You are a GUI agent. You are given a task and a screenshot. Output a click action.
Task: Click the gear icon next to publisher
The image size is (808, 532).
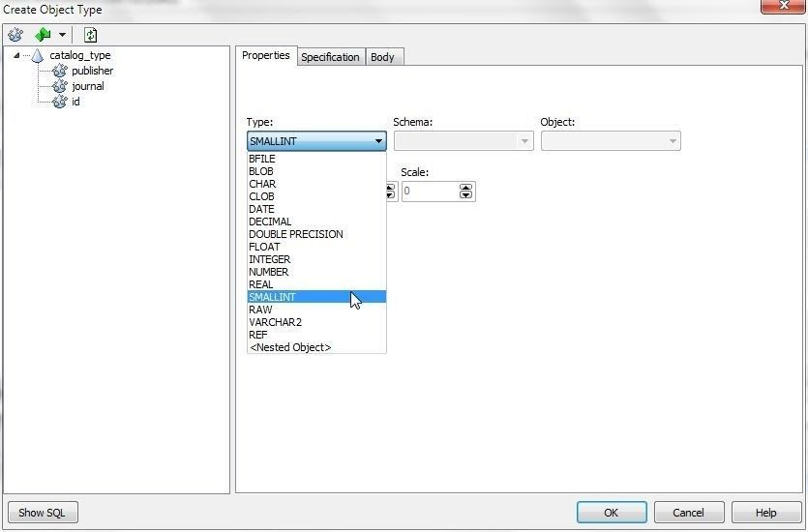coord(60,71)
